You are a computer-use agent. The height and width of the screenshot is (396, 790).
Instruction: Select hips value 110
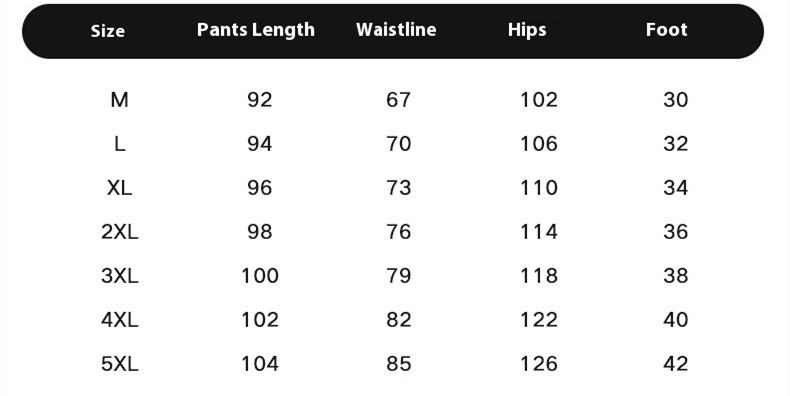click(539, 188)
